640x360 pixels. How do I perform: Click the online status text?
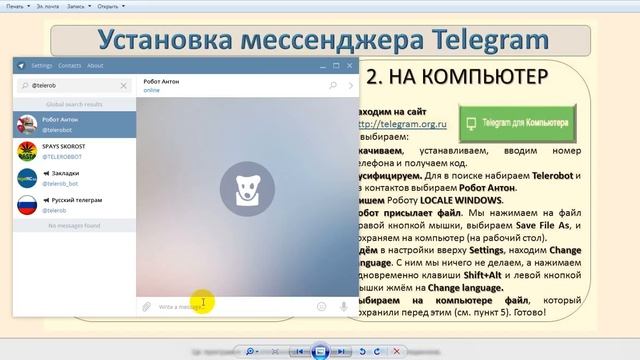pyautogui.click(x=151, y=90)
